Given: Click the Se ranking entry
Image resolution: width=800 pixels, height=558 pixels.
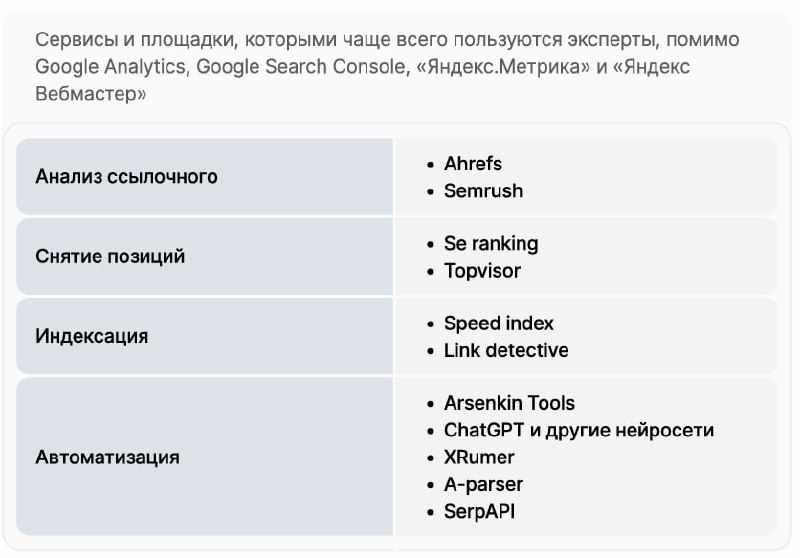Looking at the screenshot, I should coord(490,243).
